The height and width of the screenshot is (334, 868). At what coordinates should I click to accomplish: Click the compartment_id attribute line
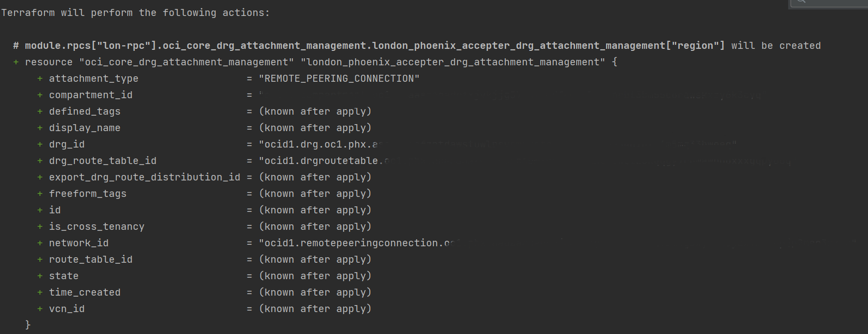(x=90, y=95)
